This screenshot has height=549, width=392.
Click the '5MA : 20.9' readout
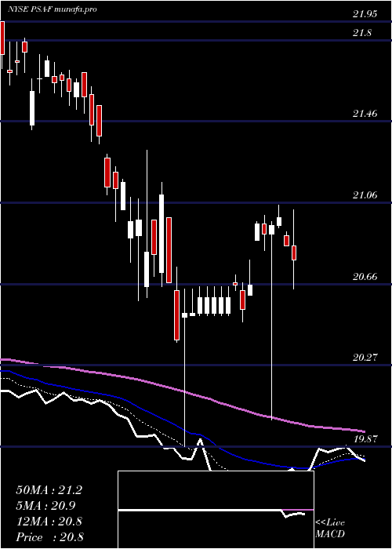pyautogui.click(x=45, y=506)
